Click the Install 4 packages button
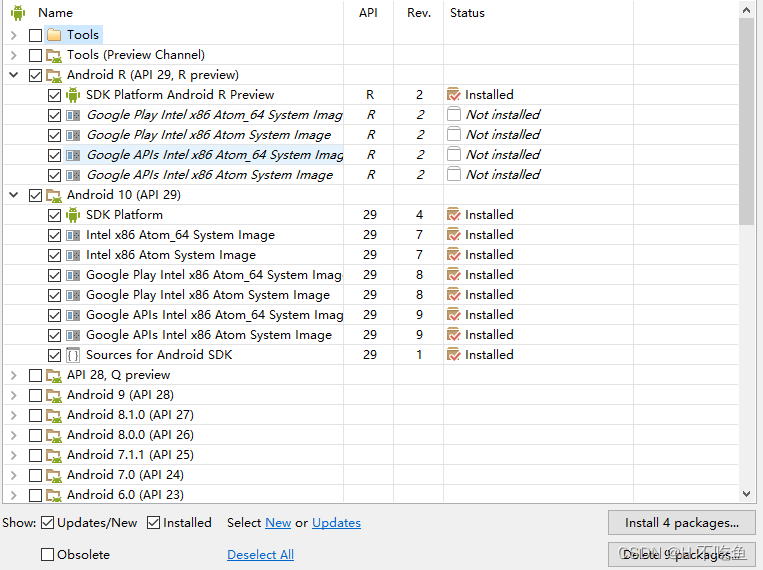The height and width of the screenshot is (570, 763). pyautogui.click(x=682, y=523)
